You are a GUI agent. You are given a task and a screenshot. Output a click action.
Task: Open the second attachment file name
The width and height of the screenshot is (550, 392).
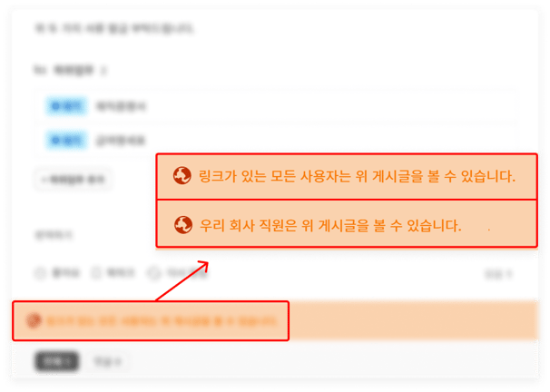[x=121, y=141]
